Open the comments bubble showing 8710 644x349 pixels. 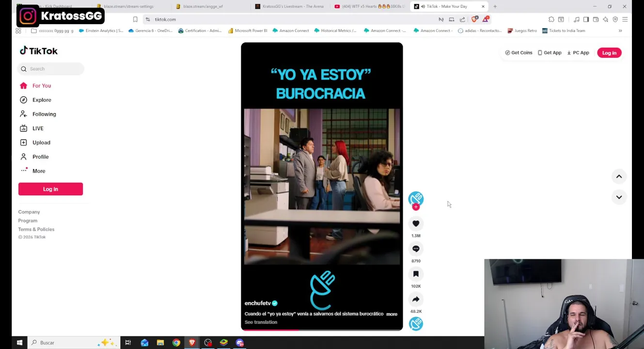pos(416,249)
